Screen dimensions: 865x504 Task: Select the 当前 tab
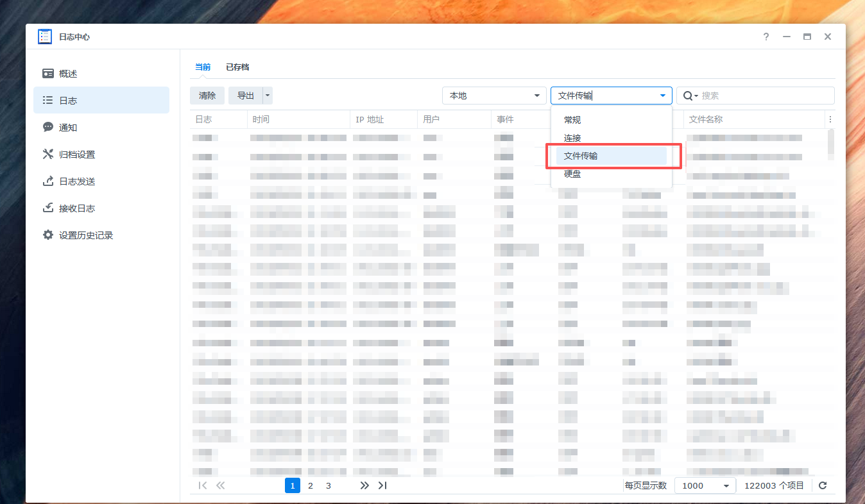[x=203, y=67]
